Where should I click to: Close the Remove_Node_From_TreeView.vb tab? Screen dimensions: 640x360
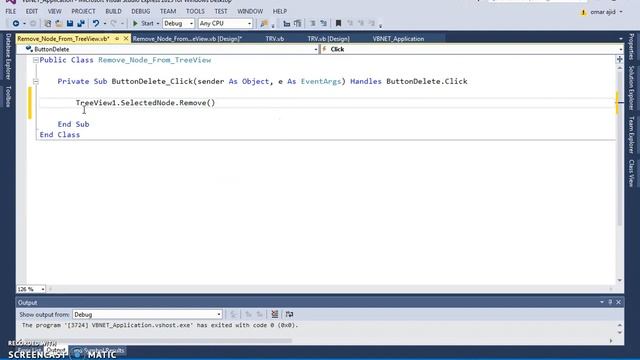[x=126, y=38]
